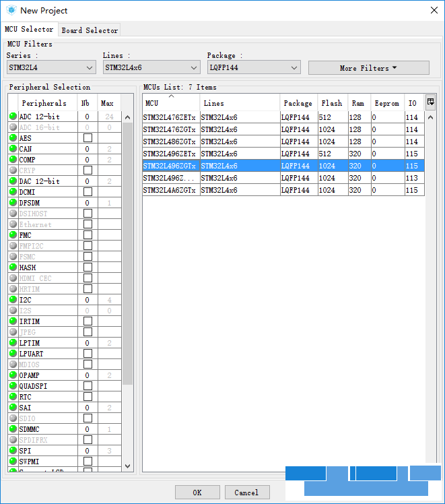Enable the AES peripheral checkbox
Image resolution: width=445 pixels, height=504 pixels.
[88, 138]
